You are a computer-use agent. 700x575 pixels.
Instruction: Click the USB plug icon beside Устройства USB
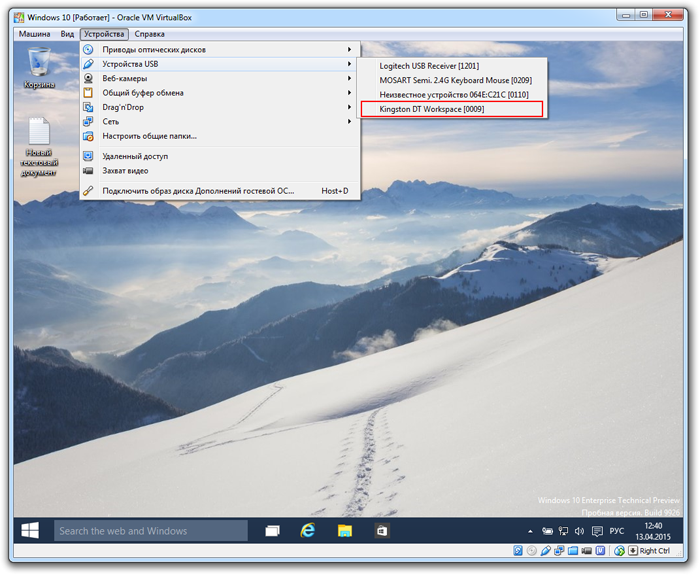pyautogui.click(x=88, y=64)
